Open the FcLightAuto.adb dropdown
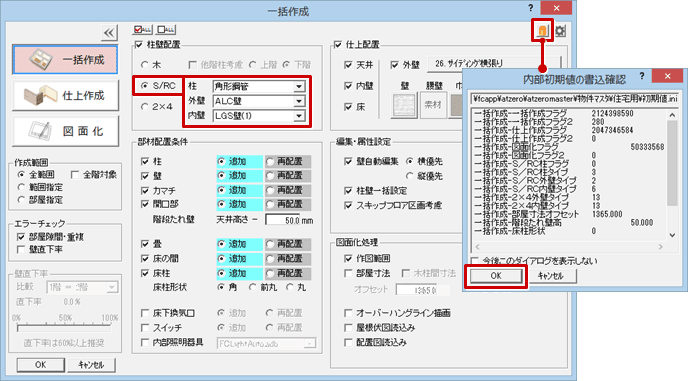 266,343
